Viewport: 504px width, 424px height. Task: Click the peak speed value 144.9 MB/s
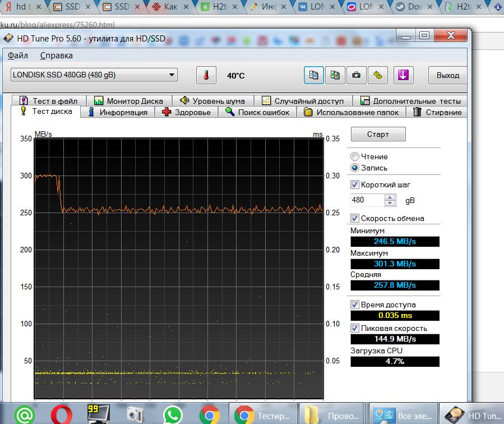click(395, 339)
